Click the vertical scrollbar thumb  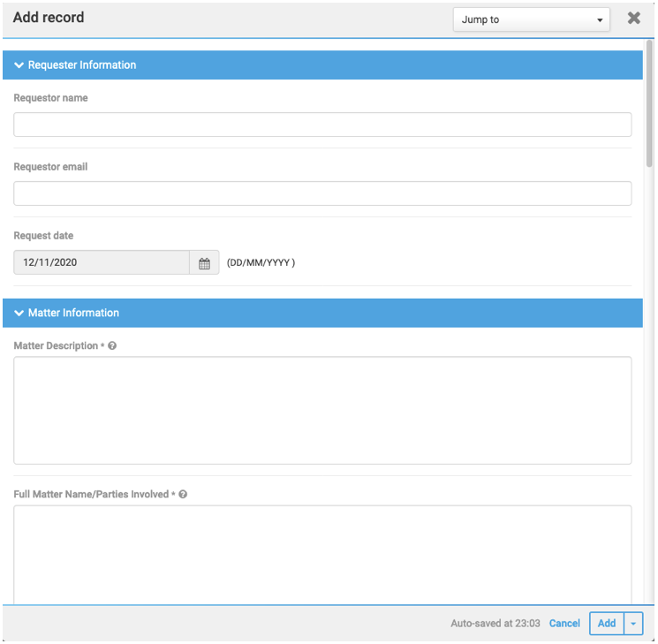pos(649,103)
